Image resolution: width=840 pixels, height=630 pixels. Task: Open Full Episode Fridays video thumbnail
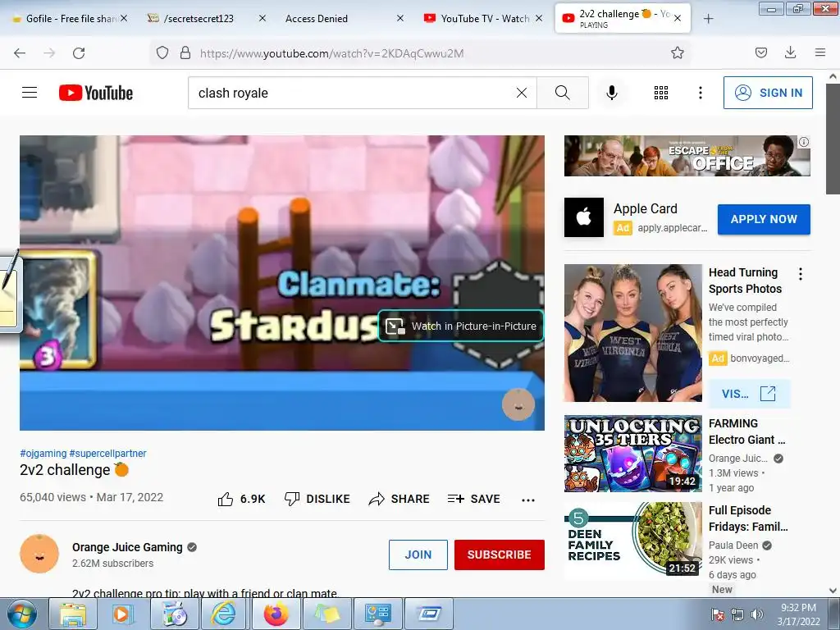pos(632,540)
